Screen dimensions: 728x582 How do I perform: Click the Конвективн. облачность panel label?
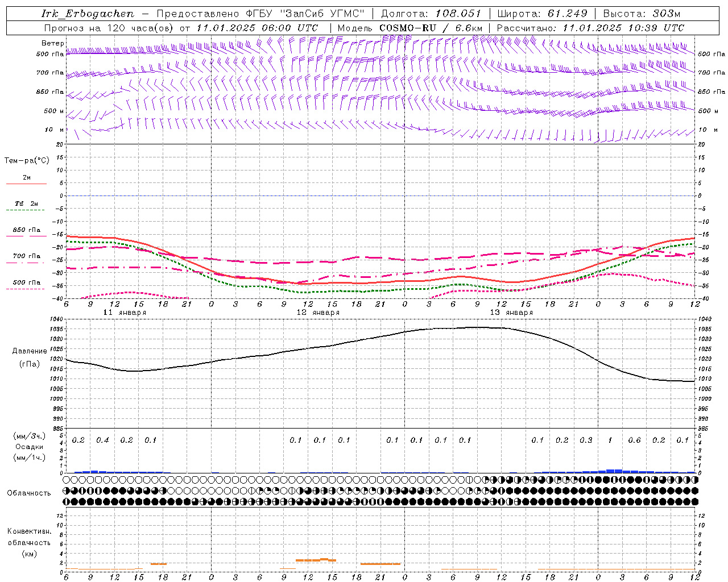coord(29,542)
